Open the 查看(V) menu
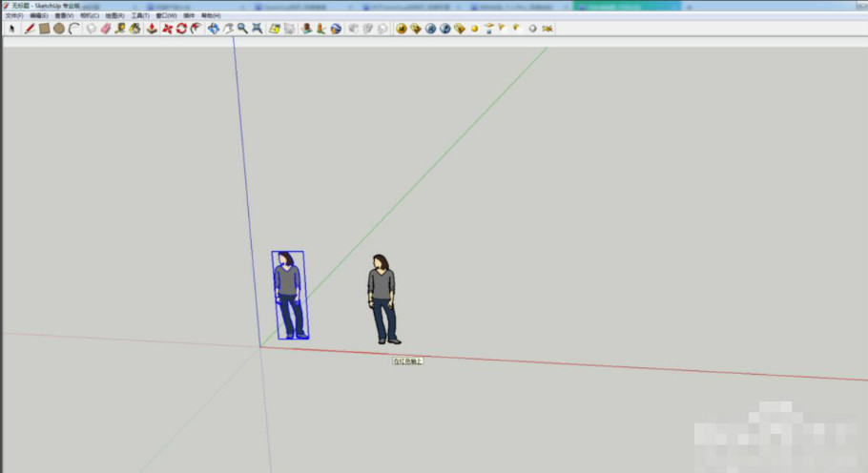The image size is (868, 473). (x=64, y=15)
